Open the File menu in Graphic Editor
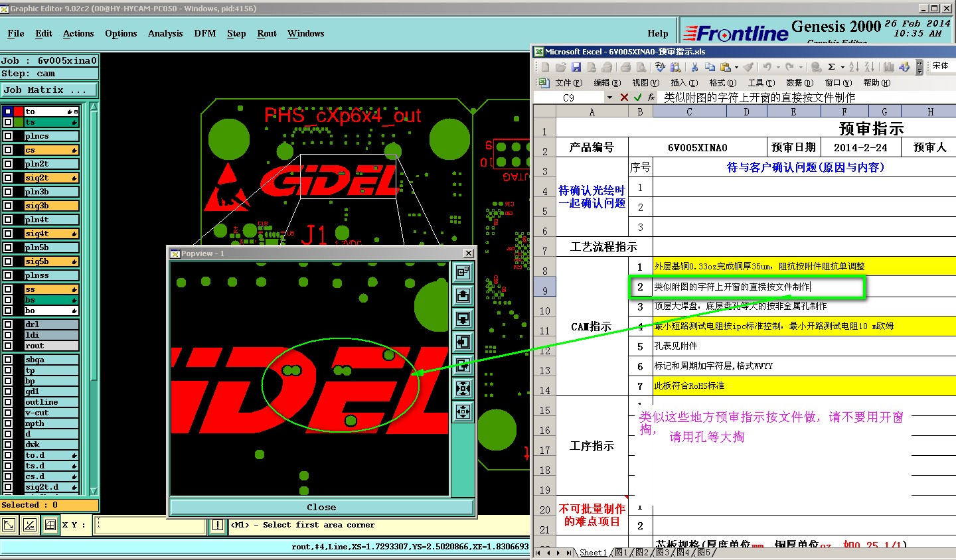Image resolution: width=956 pixels, height=560 pixels. (16, 33)
